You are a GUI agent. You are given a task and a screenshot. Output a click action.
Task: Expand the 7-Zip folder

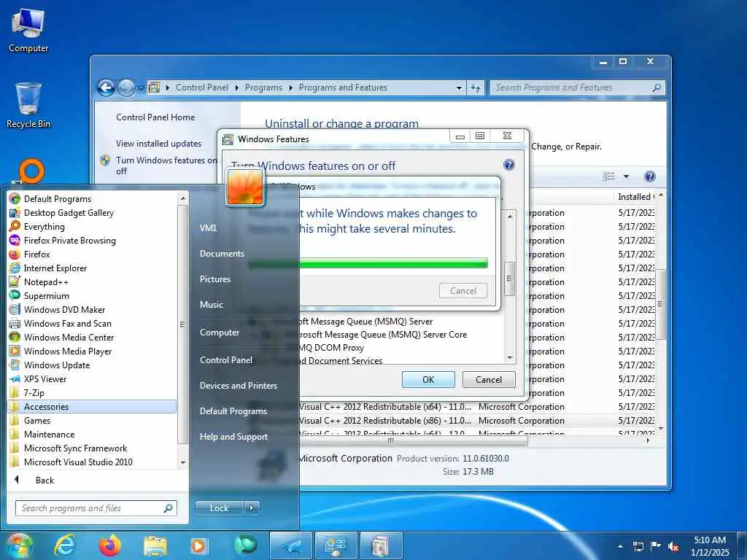point(34,393)
